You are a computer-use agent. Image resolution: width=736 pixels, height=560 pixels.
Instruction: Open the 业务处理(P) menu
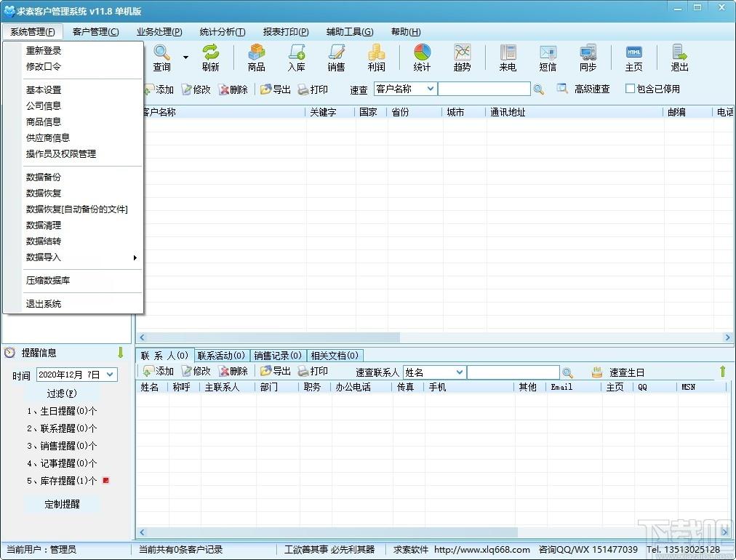[159, 31]
